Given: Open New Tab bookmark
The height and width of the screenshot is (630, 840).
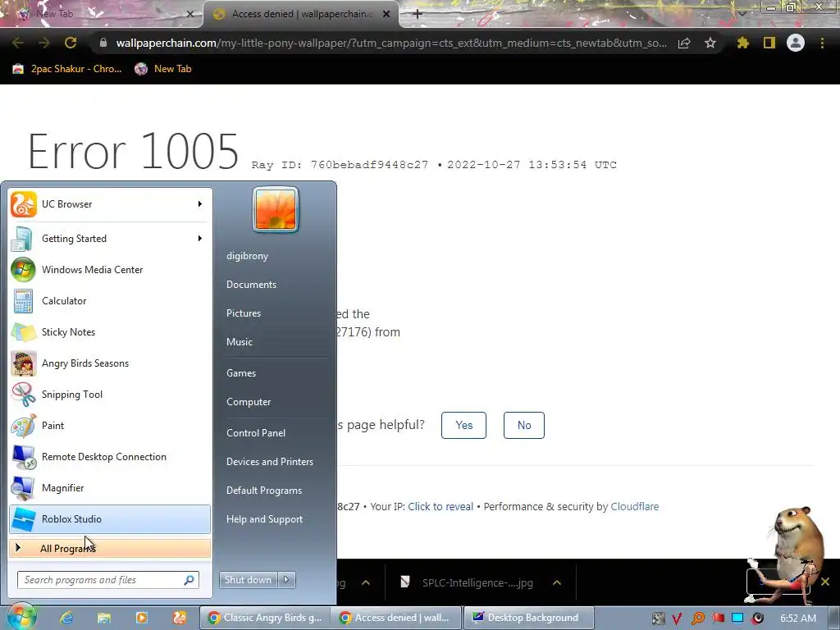Looking at the screenshot, I should pos(163,69).
